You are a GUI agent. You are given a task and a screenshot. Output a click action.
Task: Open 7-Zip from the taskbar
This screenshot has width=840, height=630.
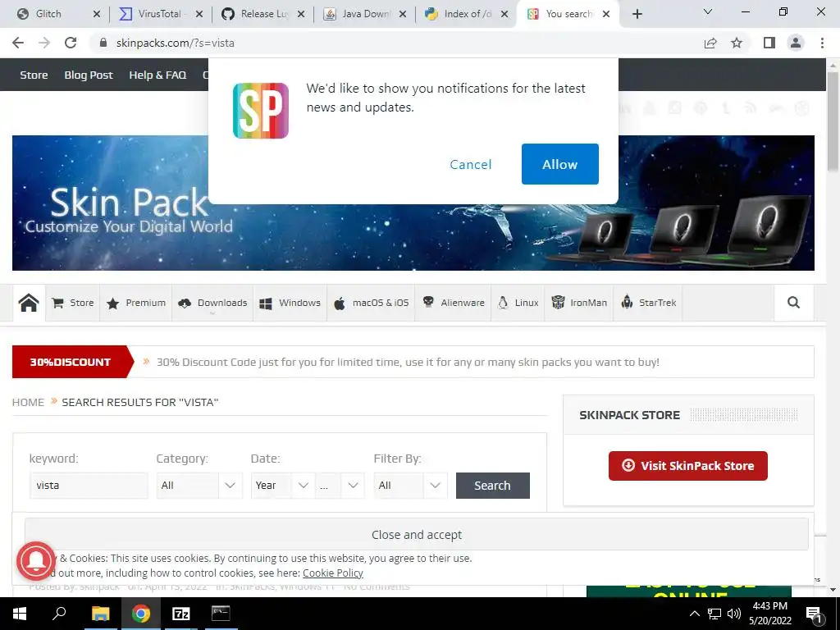180,614
